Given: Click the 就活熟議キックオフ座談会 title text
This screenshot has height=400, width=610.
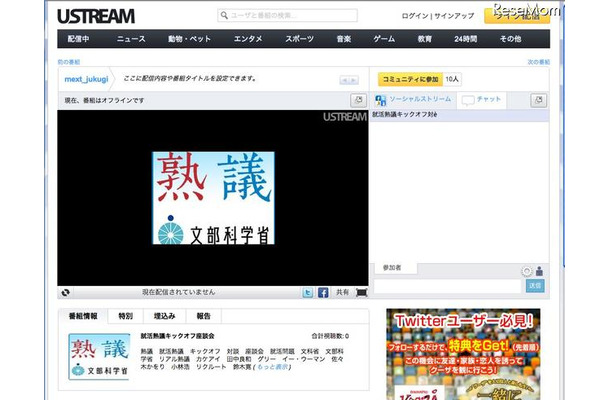Looking at the screenshot, I should coord(177,336).
